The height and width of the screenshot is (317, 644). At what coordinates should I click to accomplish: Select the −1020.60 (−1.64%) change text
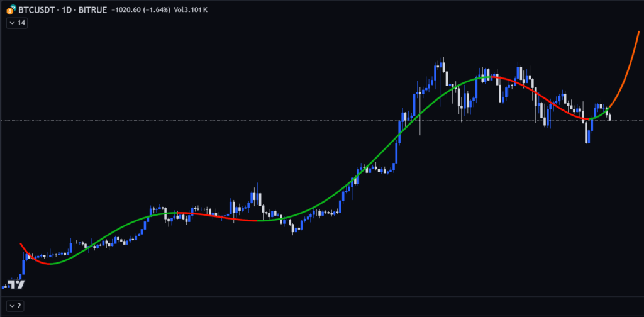pyautogui.click(x=141, y=9)
